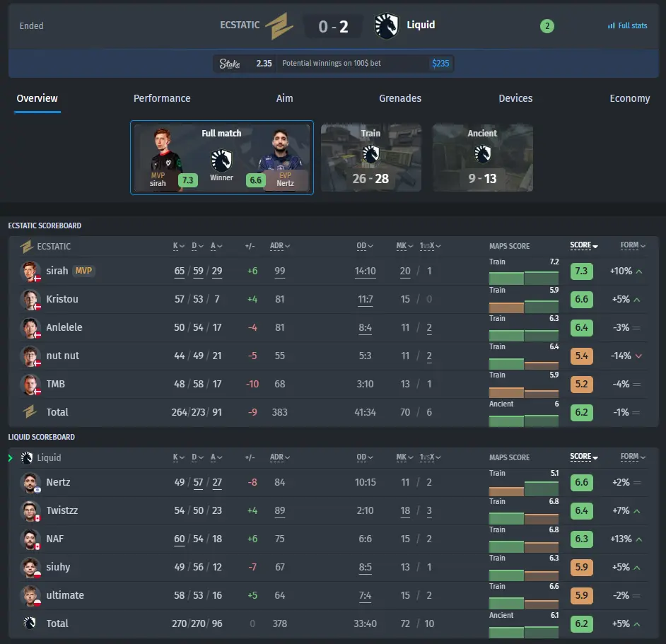Click sirah's 14:10 opening duels value
The image size is (666, 644).
click(366, 271)
